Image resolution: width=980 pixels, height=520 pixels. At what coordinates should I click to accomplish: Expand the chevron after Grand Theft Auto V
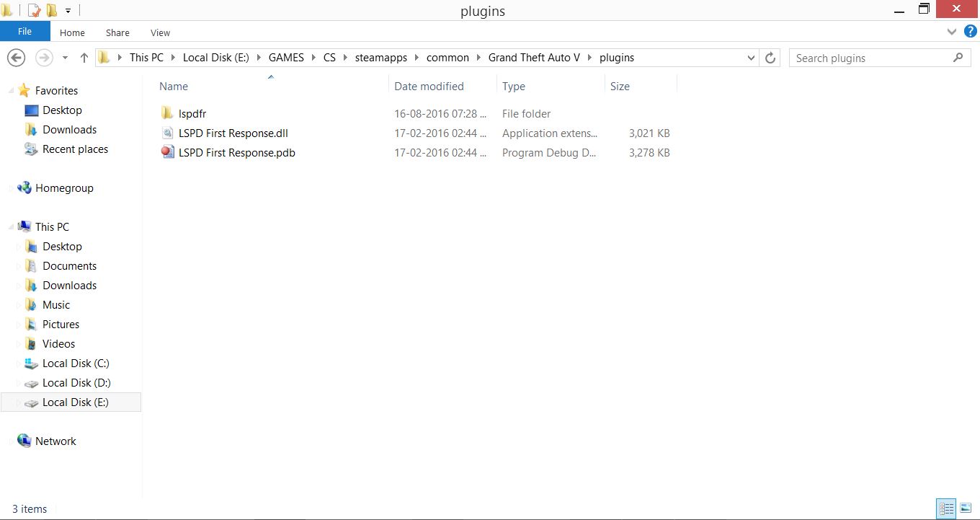[x=589, y=58]
